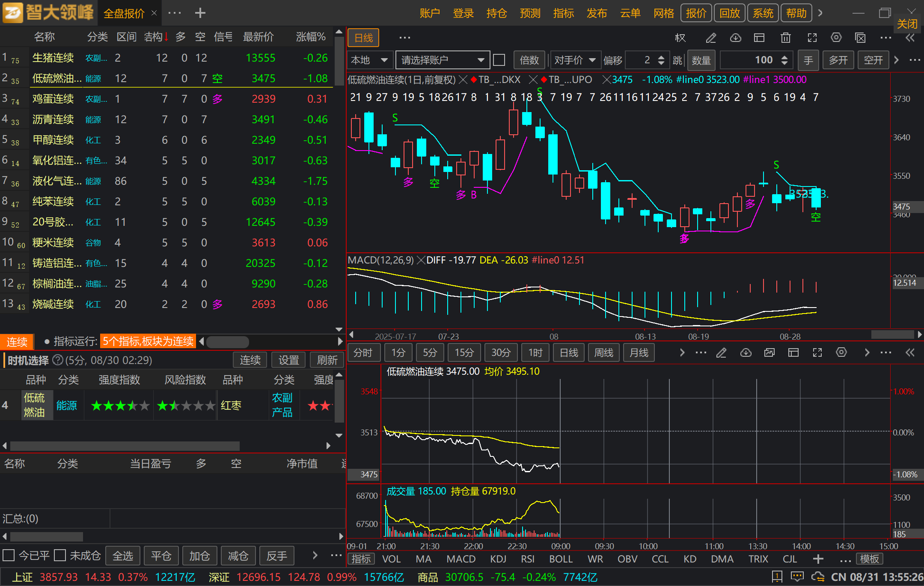This screenshot has width=924, height=586.
Task: Collapse panel with double-chevron icon above daily chart
Action: tap(910, 38)
